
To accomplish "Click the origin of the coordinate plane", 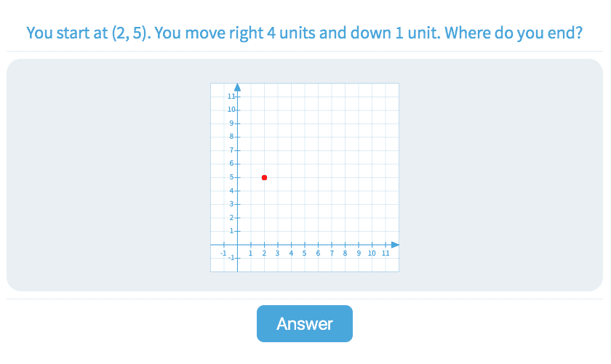I will pyautogui.click(x=237, y=244).
